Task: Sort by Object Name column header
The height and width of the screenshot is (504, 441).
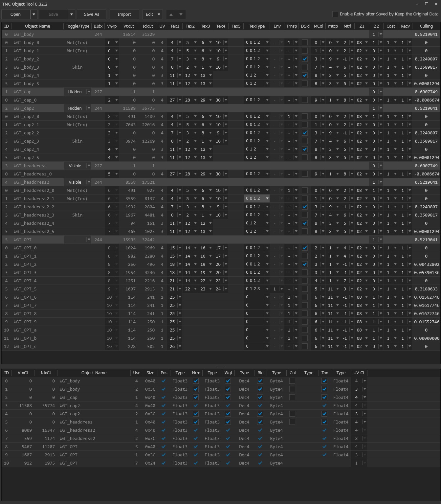Action: point(37,26)
